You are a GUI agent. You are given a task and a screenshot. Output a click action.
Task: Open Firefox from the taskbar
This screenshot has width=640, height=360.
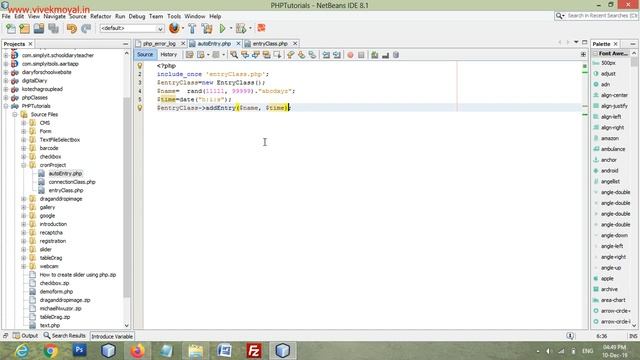pos(138,351)
